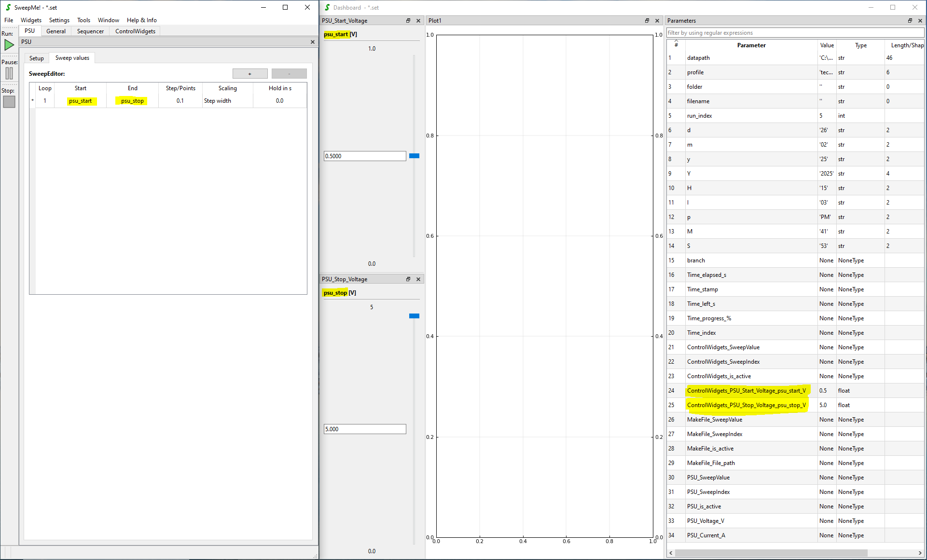Image resolution: width=927 pixels, height=560 pixels.
Task: Switch to the General tab
Action: pyautogui.click(x=56, y=31)
